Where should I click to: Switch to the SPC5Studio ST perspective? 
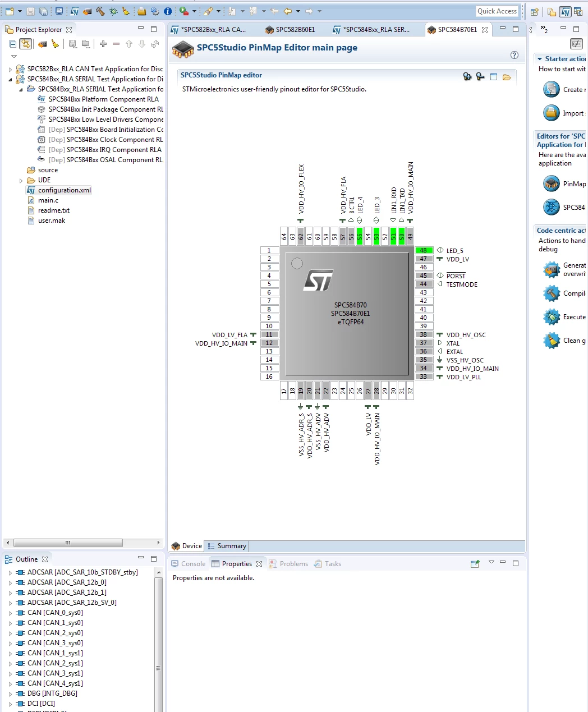566,11
